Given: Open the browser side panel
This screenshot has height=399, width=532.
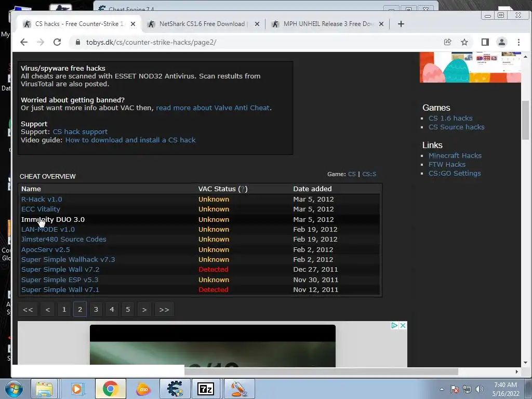Looking at the screenshot, I should [485, 42].
